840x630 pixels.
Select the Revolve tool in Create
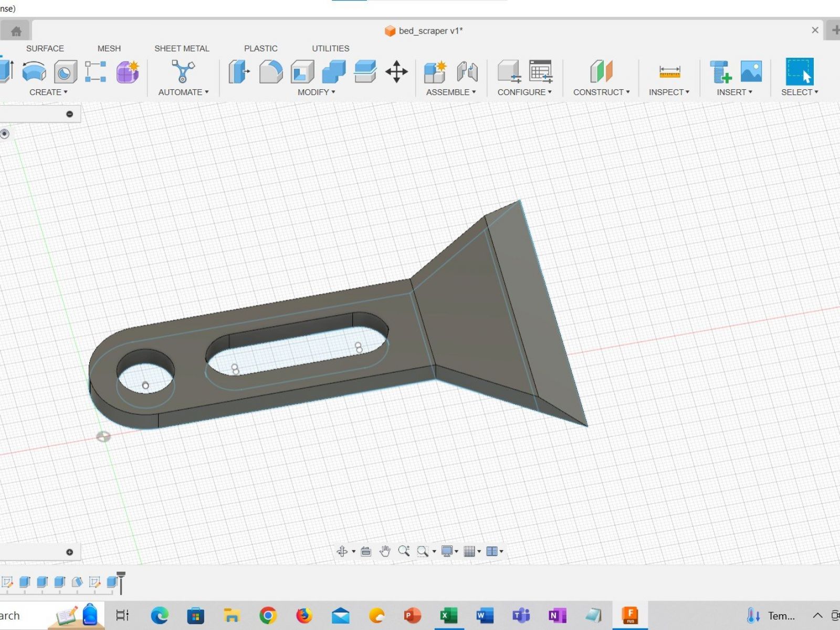(x=34, y=72)
